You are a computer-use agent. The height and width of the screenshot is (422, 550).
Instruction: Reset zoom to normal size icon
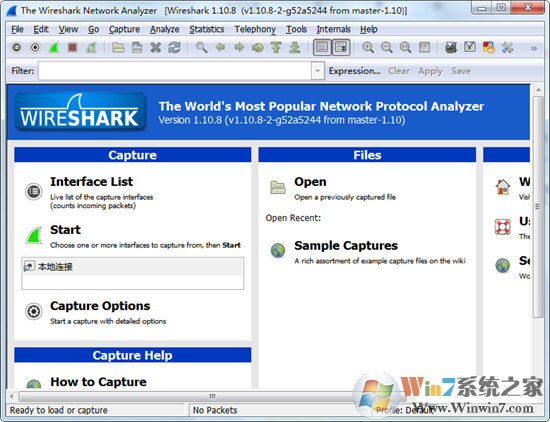pyautogui.click(x=405, y=47)
